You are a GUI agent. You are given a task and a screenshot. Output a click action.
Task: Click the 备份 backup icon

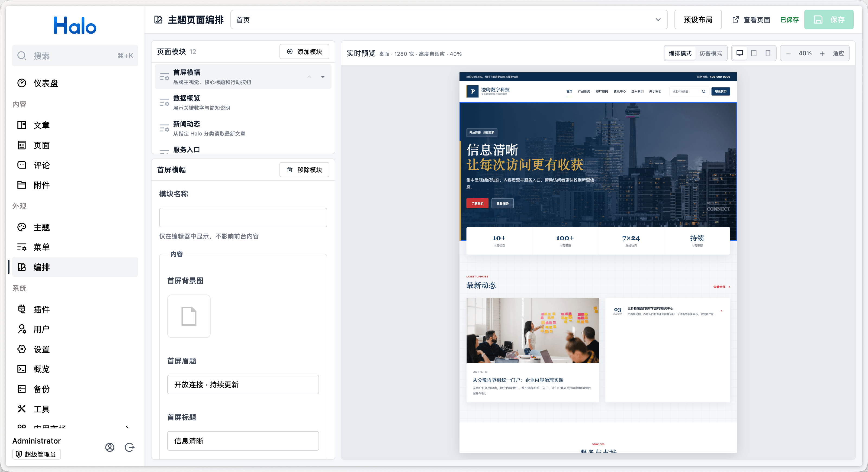22,389
